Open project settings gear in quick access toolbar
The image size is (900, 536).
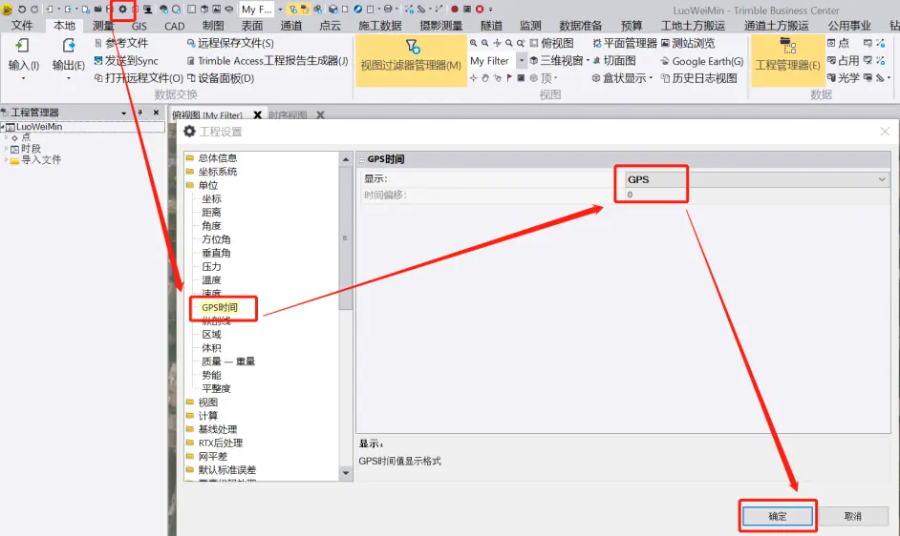(123, 9)
